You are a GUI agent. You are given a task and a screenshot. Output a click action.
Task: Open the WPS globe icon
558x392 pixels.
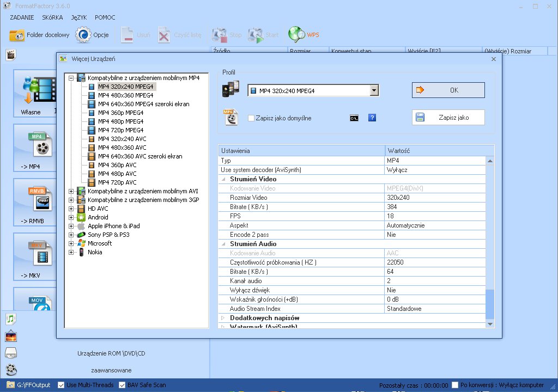296,34
